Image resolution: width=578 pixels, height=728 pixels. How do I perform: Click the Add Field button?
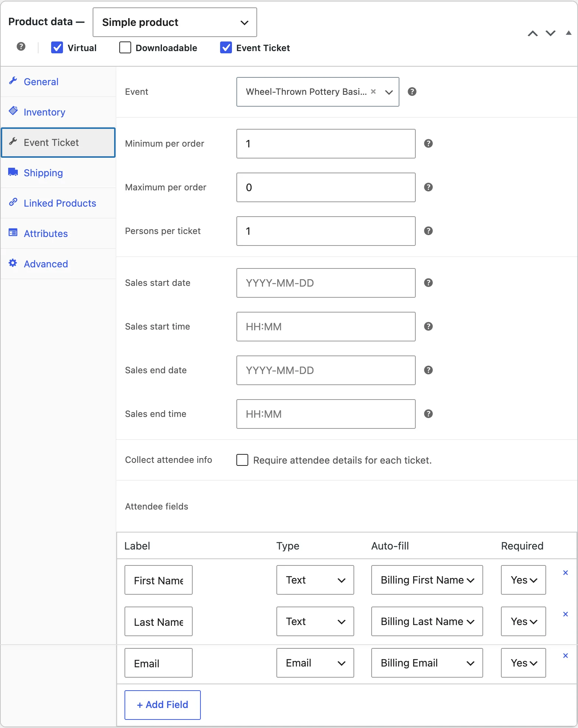tap(163, 705)
